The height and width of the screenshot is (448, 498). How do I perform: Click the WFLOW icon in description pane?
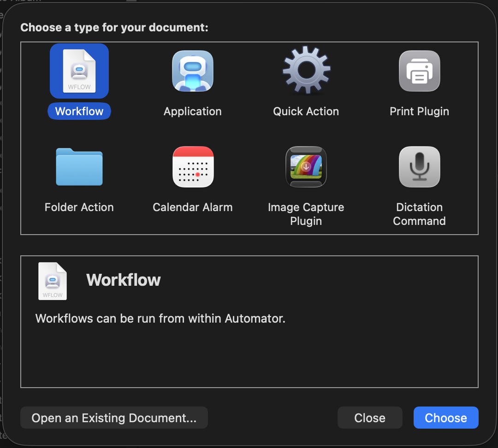click(53, 281)
